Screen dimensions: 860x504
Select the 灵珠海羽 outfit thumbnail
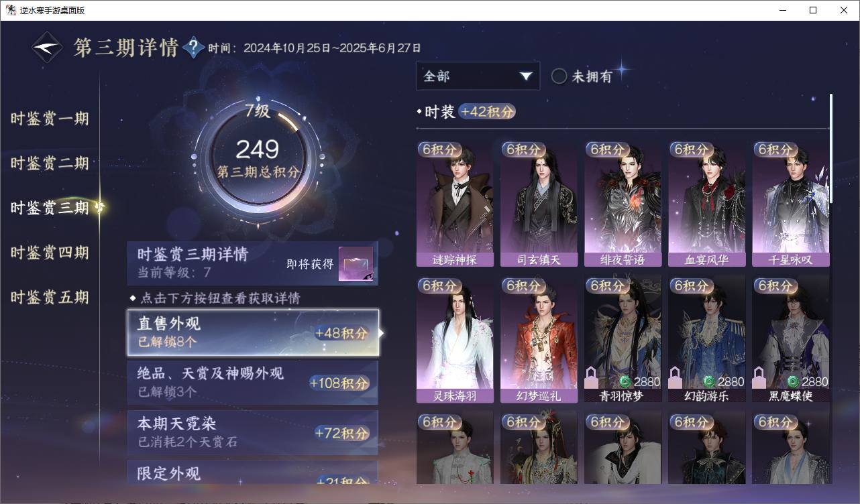click(x=455, y=340)
